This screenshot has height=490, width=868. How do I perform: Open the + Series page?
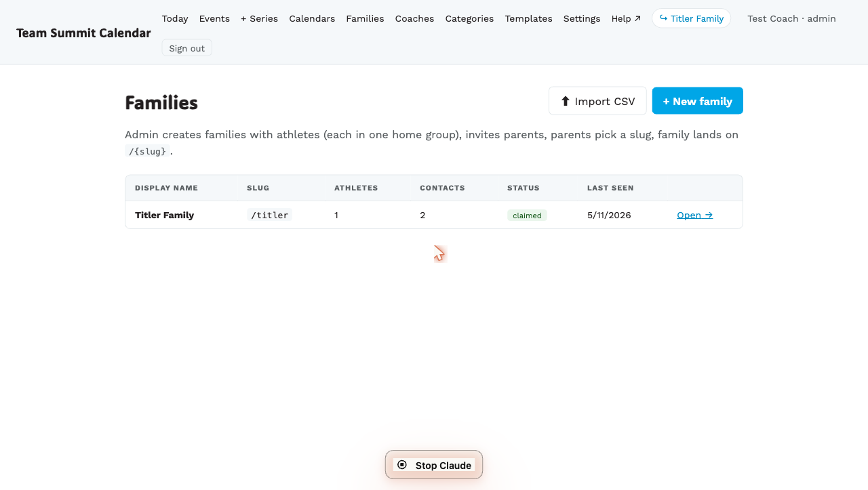(259, 18)
